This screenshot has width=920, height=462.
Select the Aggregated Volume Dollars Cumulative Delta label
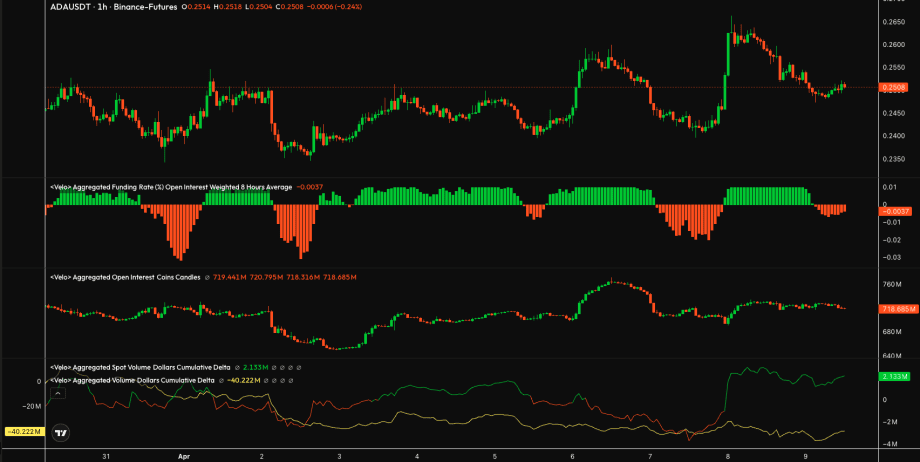(133, 380)
